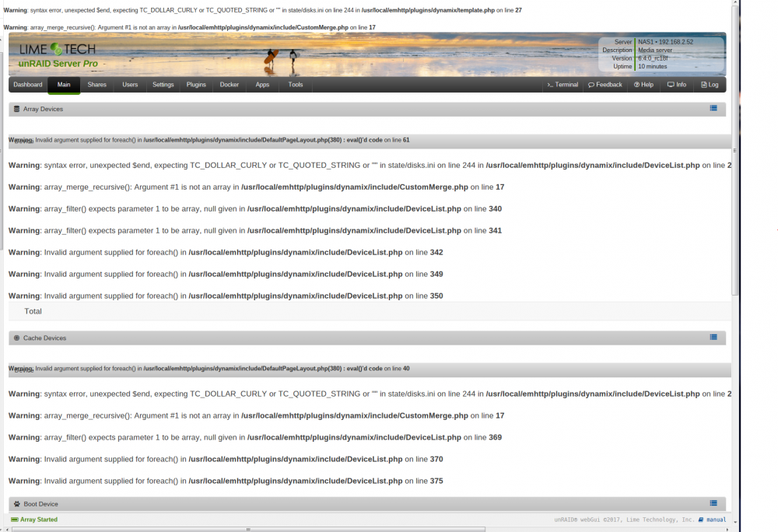Click the horizontal page scrollbar
Viewport: 778px width, 532px height.
click(248, 529)
